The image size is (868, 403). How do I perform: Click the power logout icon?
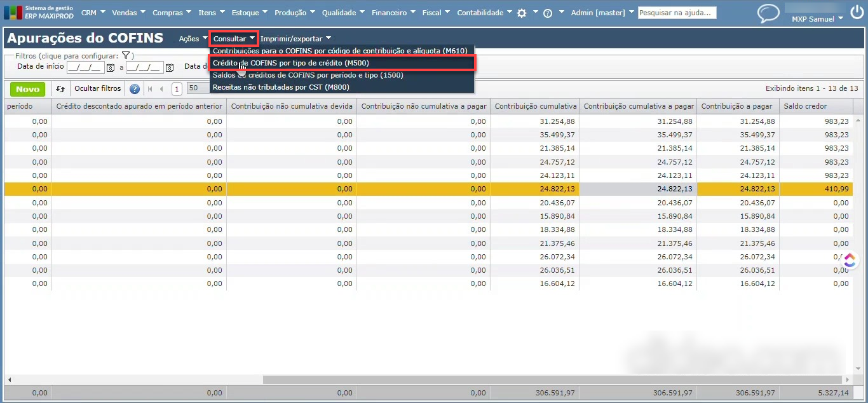(857, 13)
